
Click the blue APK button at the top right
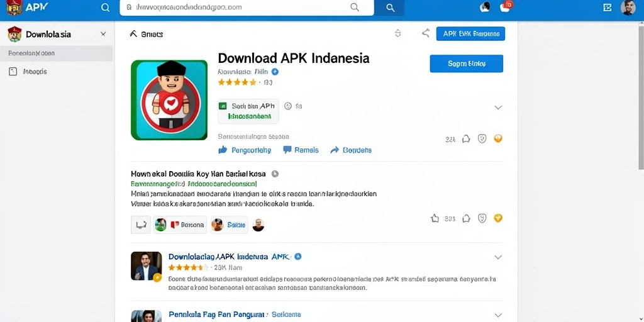tap(470, 34)
